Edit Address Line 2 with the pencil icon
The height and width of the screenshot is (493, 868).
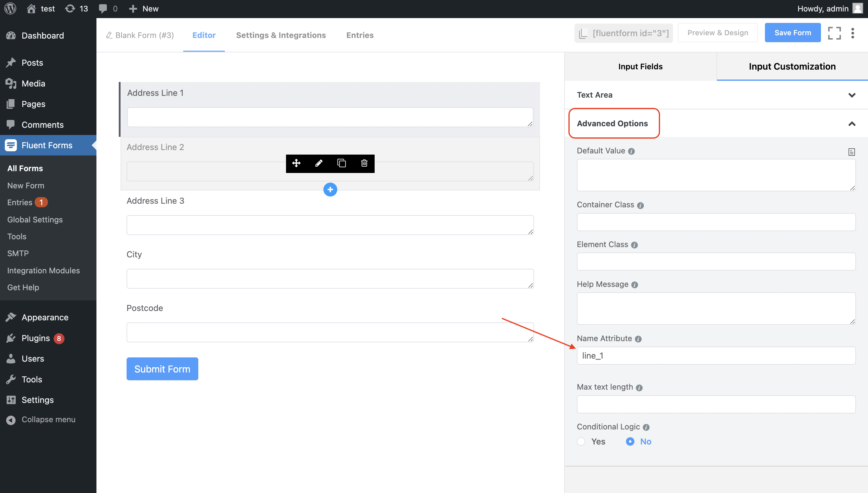(x=319, y=163)
